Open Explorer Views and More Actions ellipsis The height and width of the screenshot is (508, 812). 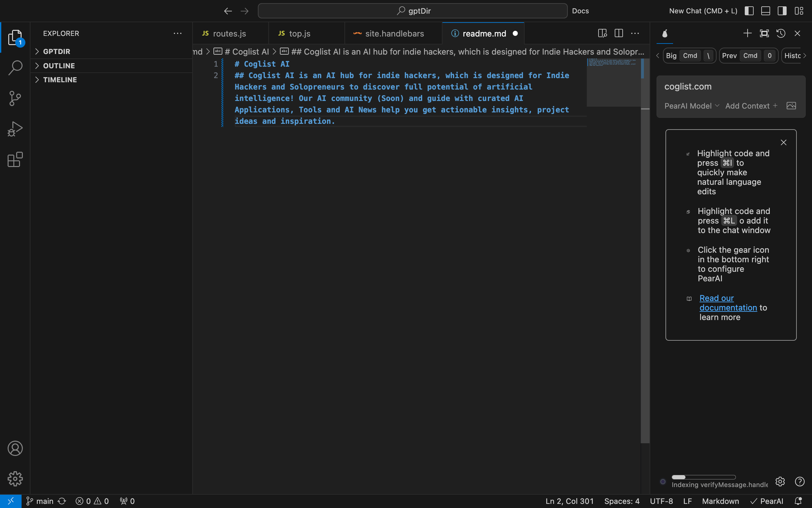pos(178,33)
